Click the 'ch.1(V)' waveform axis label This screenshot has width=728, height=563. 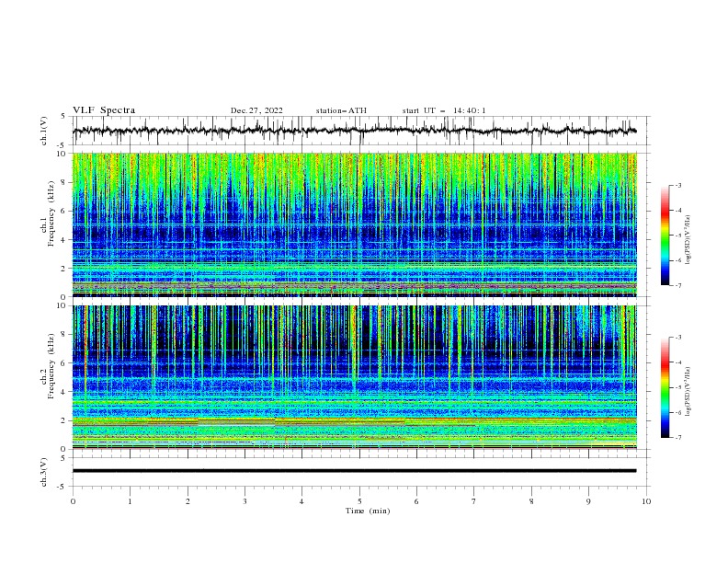pyautogui.click(x=44, y=131)
